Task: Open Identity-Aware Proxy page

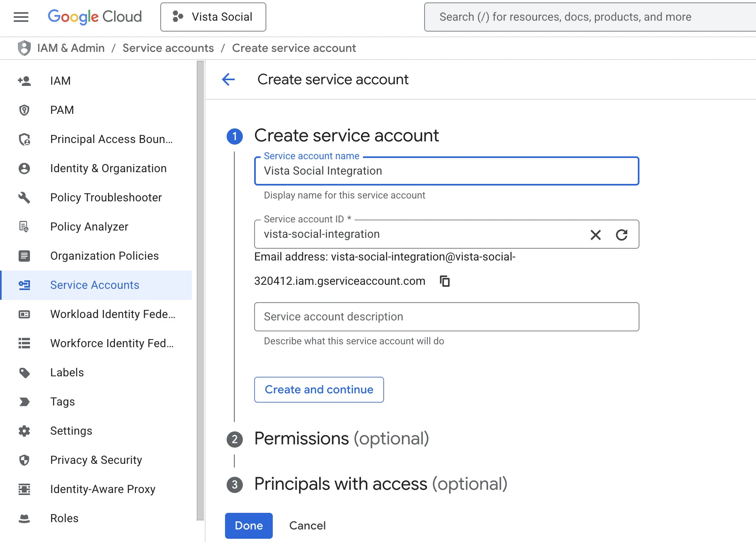Action: (x=103, y=489)
